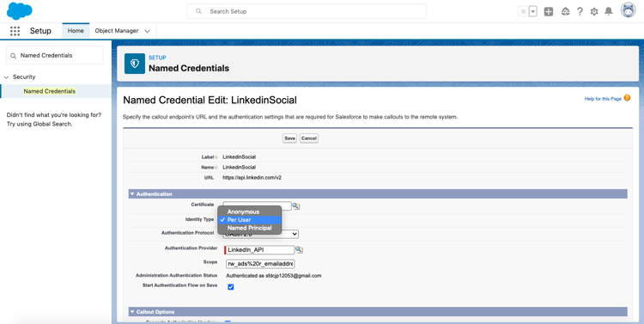Click the Label value LinkedinSocial
The height and width of the screenshot is (324, 644).
(239, 156)
